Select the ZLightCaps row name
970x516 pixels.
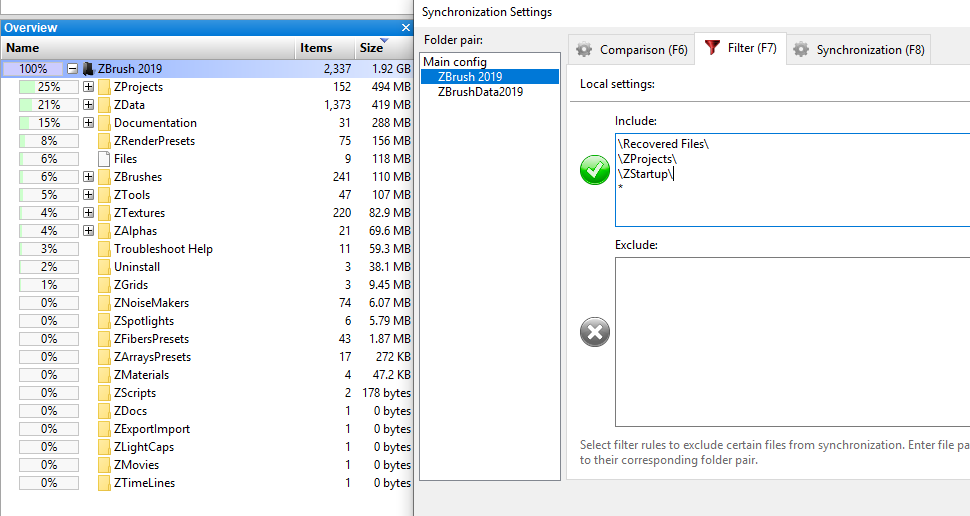coord(144,447)
